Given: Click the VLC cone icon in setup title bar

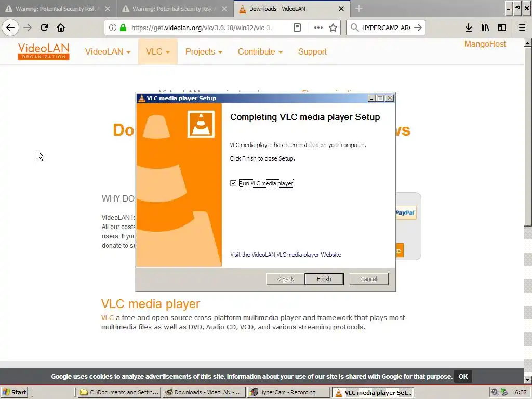Looking at the screenshot, I should [x=141, y=98].
